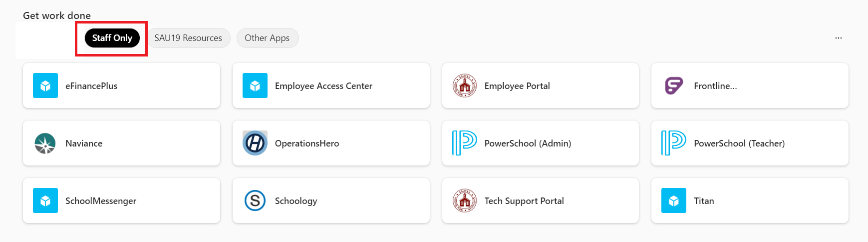
Task: Click the purple Frontline logo icon
Action: pyautogui.click(x=674, y=85)
